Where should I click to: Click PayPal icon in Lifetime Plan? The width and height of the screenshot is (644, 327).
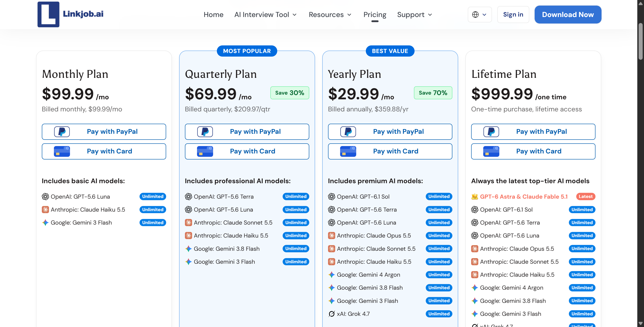(491, 132)
